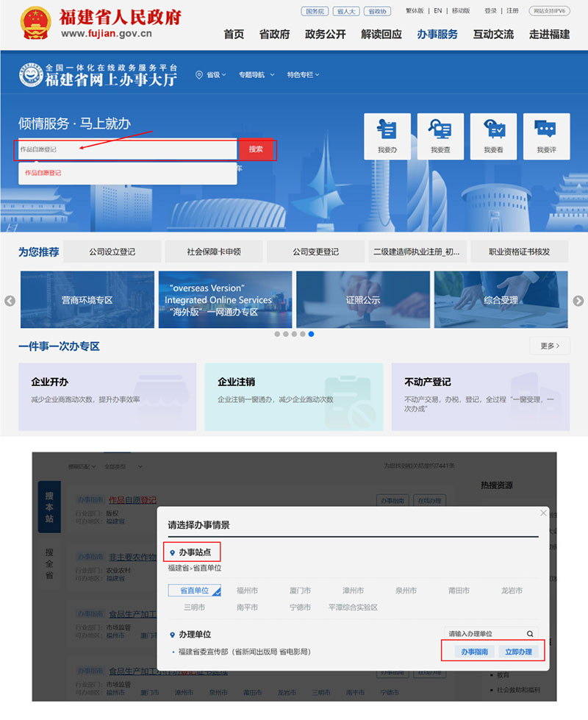Expand the 专题导航 dropdown
The image size is (588, 720).
coord(257,75)
